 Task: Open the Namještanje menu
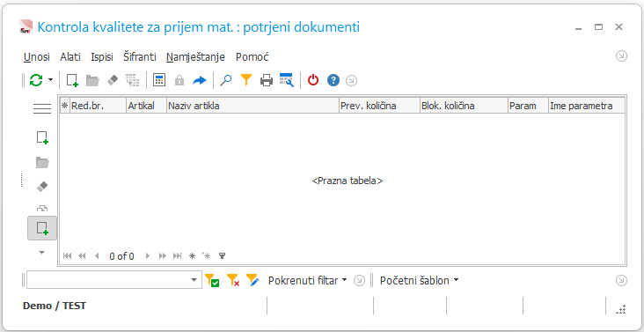click(x=195, y=57)
